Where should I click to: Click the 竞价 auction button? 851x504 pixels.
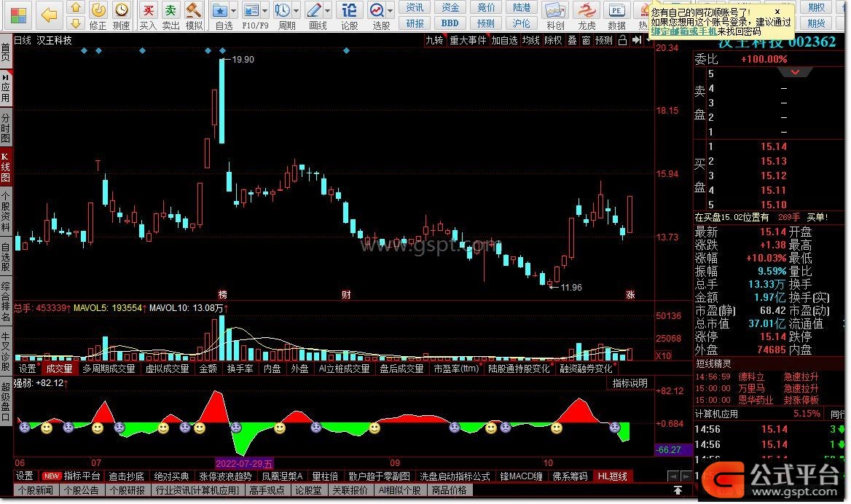[x=486, y=7]
